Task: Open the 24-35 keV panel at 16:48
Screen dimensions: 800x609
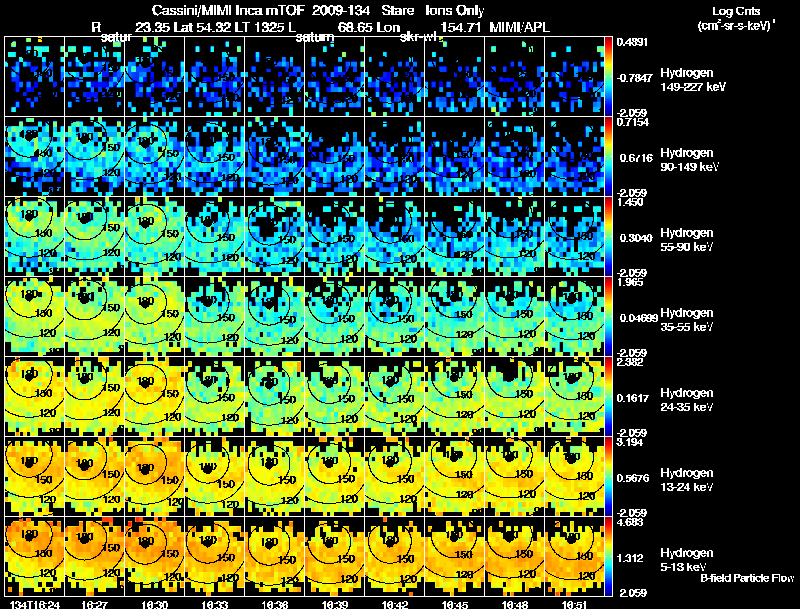Action: 515,396
